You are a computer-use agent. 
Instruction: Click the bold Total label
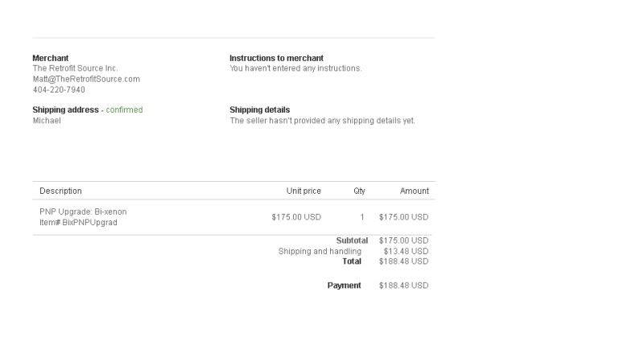[352, 261]
